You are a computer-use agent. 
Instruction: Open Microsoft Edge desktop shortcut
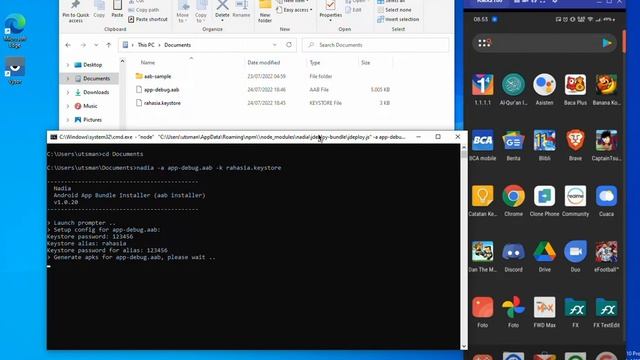click(x=15, y=31)
